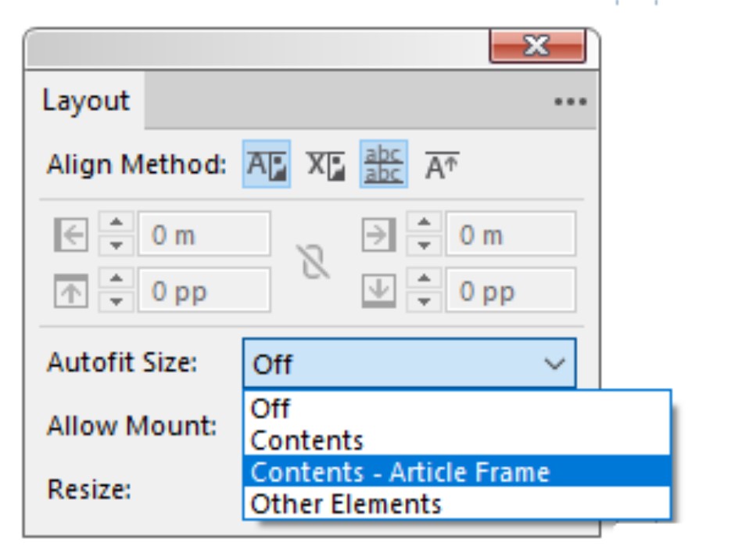This screenshot has height=560, width=731.
Task: Click the left margin stepper arrows
Action: coord(116,235)
